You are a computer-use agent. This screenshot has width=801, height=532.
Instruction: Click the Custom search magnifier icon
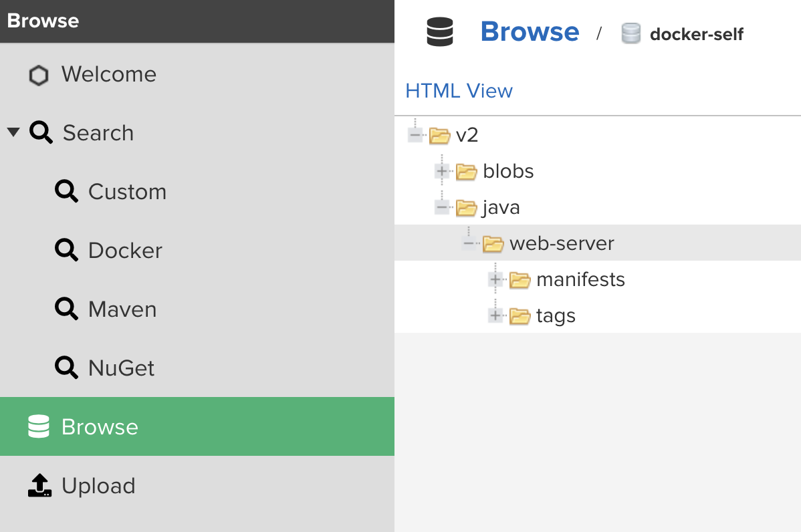coord(66,191)
